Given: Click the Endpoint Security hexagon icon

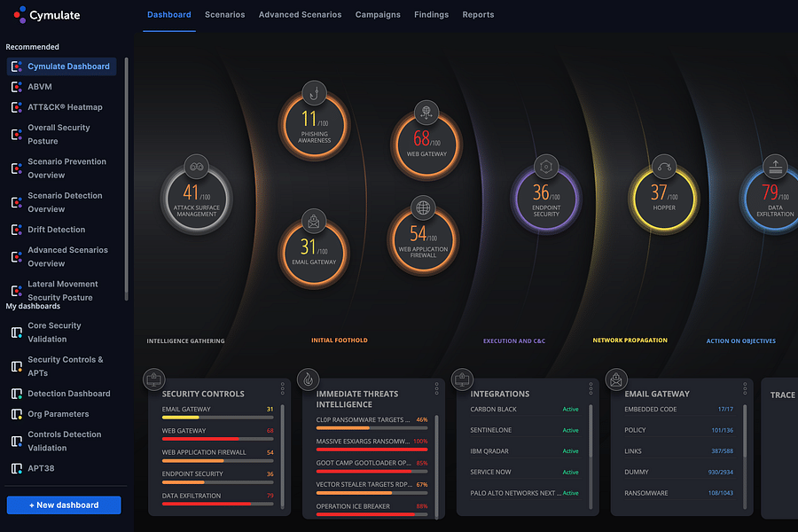Looking at the screenshot, I should 545,164.
